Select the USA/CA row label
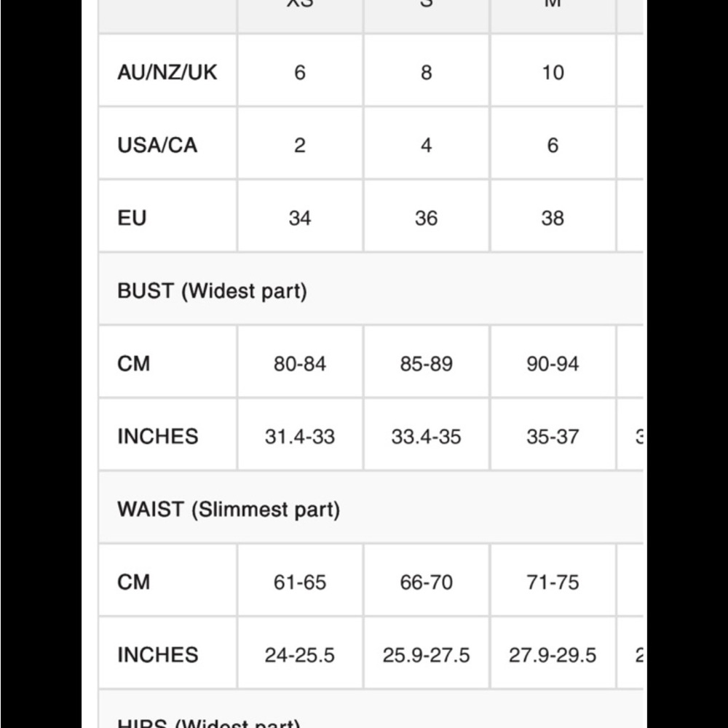This screenshot has height=728, width=728. tap(157, 145)
